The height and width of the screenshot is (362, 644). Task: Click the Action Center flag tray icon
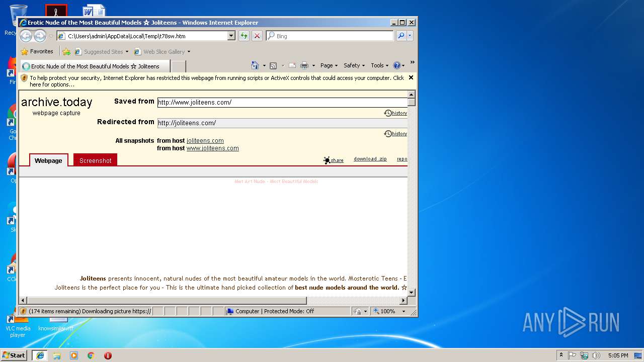point(572,355)
